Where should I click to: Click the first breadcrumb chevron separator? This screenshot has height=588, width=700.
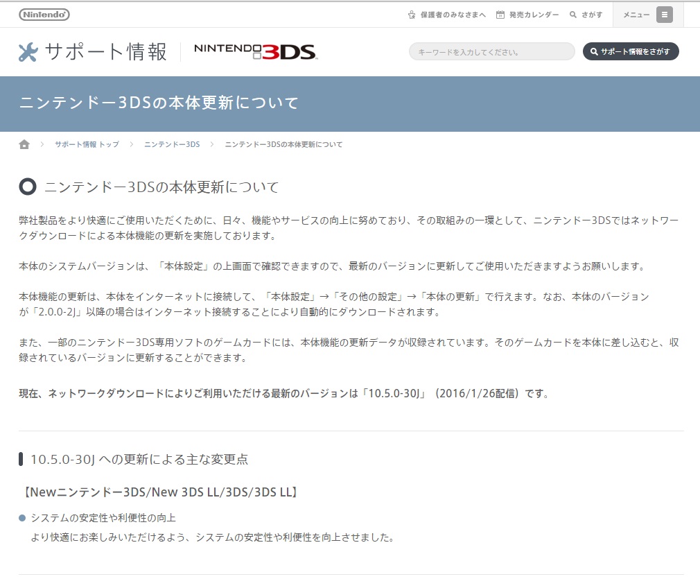(42, 144)
